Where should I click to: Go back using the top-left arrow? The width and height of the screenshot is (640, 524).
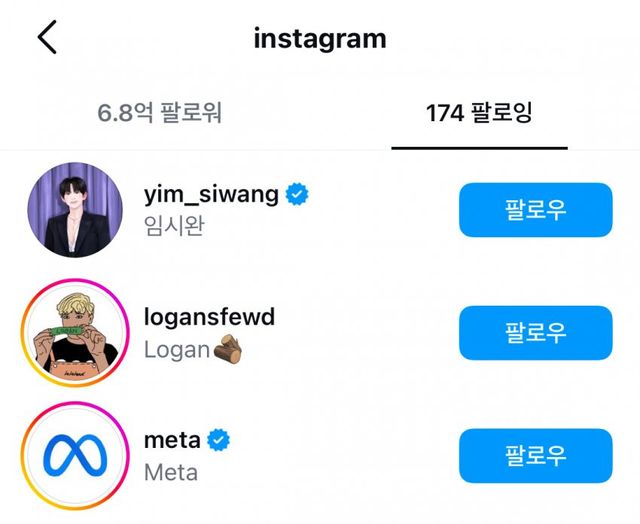47,38
